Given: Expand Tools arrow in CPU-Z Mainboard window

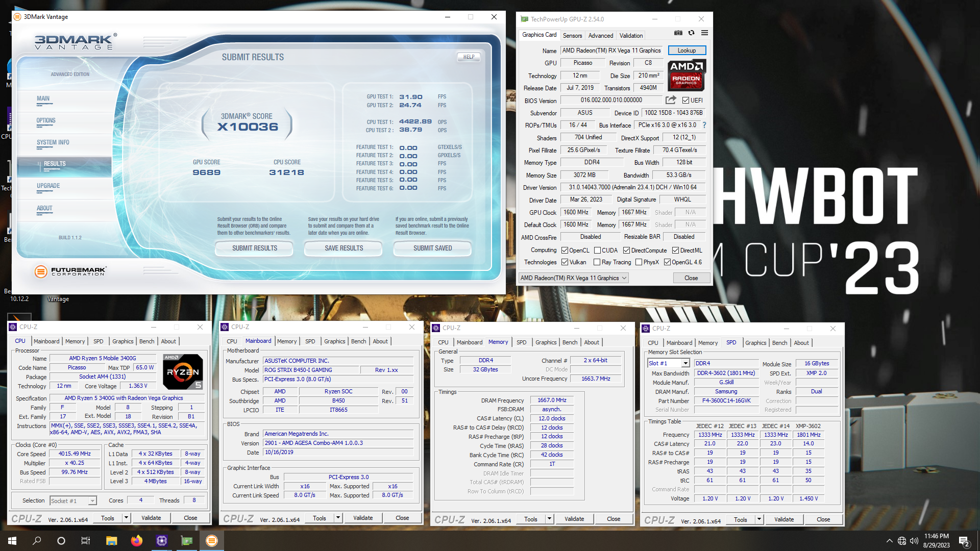Looking at the screenshot, I should (338, 518).
